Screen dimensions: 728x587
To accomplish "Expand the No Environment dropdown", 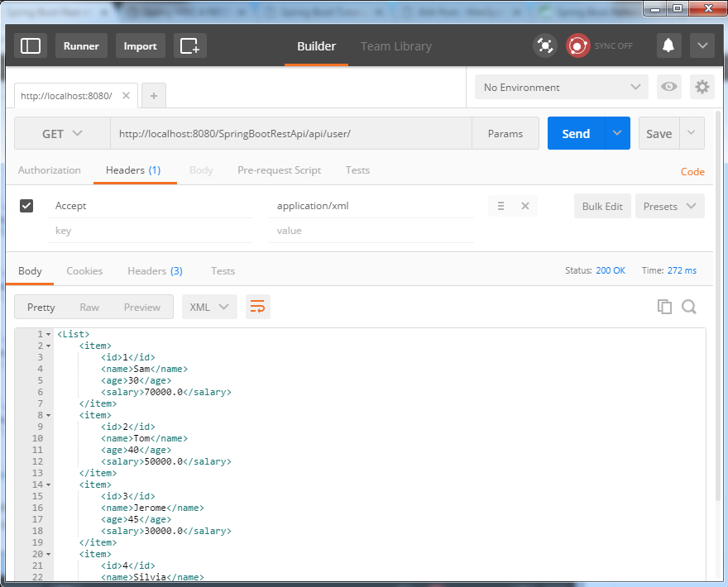I will 561,87.
